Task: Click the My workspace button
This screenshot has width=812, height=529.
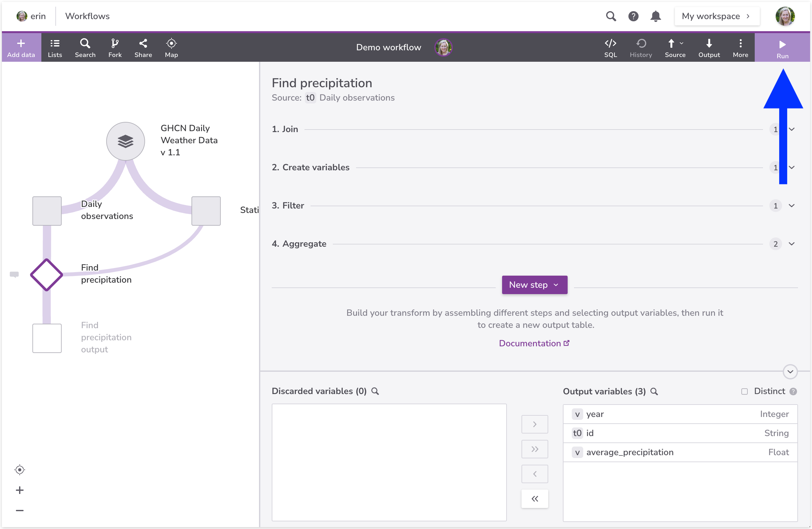Action: 717,16
